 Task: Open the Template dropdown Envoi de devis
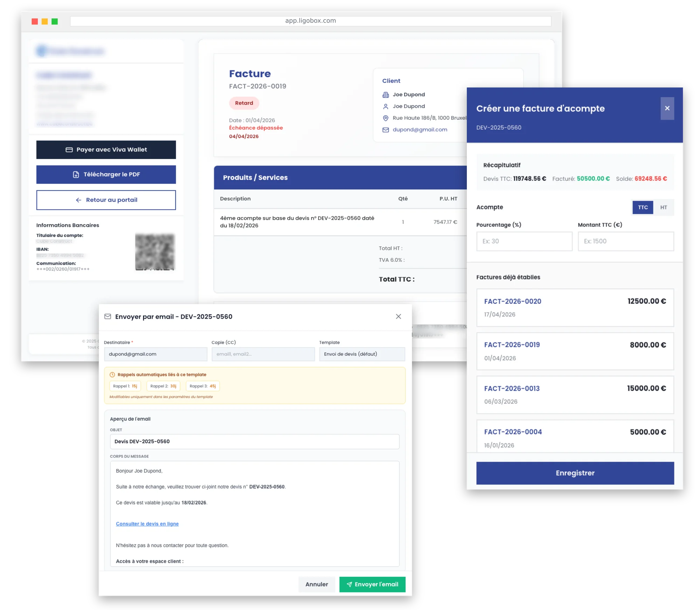[362, 354]
